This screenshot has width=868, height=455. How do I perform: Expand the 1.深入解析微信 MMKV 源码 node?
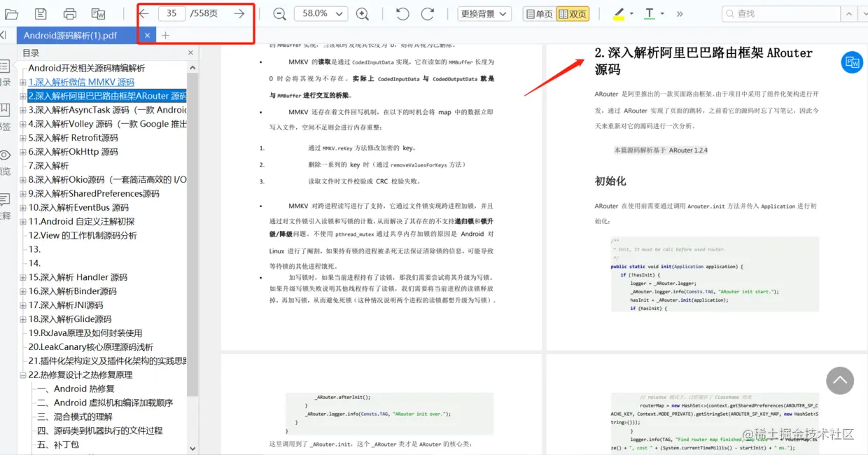(x=23, y=83)
